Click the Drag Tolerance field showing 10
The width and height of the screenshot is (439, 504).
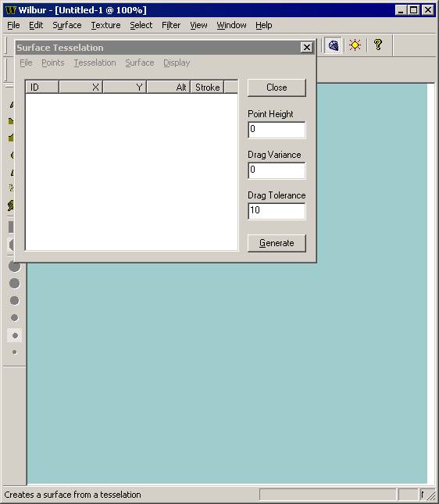(x=277, y=211)
